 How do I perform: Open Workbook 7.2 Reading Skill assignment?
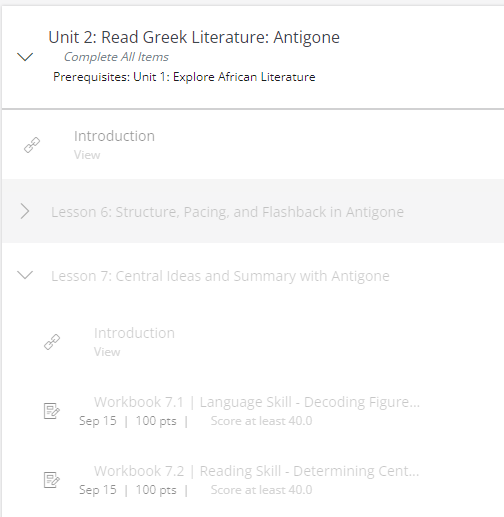tap(257, 471)
